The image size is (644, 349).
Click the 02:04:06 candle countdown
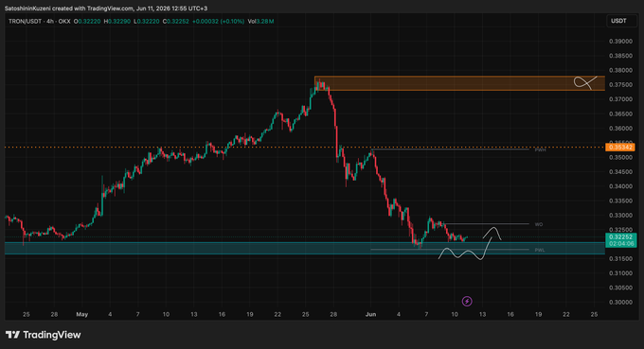click(x=621, y=244)
